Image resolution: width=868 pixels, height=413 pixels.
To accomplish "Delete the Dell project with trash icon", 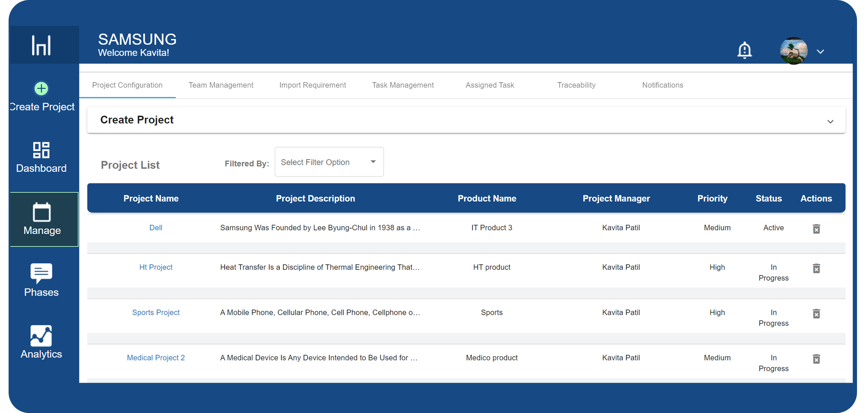I will point(816,229).
